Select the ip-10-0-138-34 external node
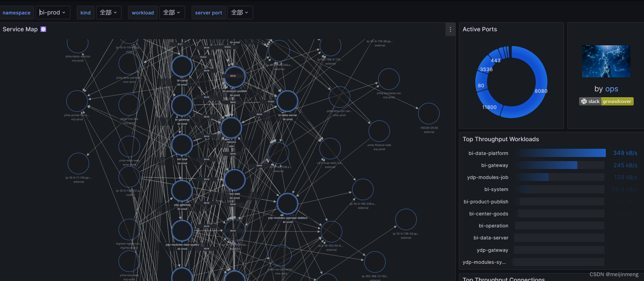 click(406, 220)
